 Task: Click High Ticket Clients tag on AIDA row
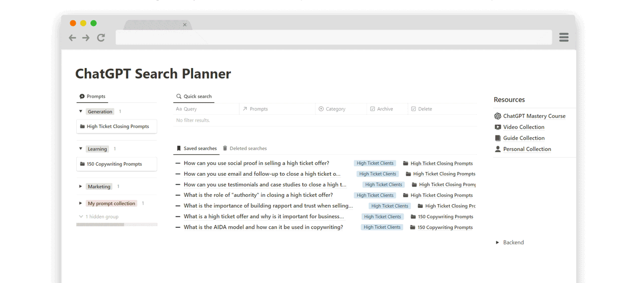point(382,227)
